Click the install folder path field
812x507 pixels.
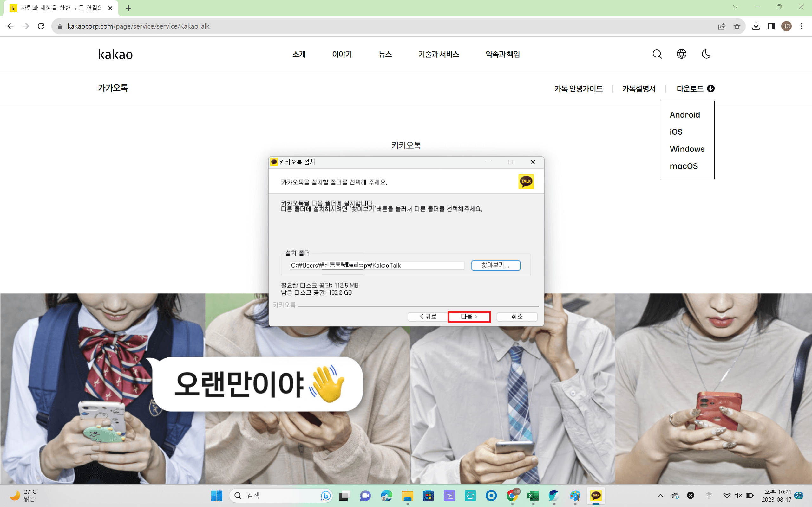click(377, 266)
